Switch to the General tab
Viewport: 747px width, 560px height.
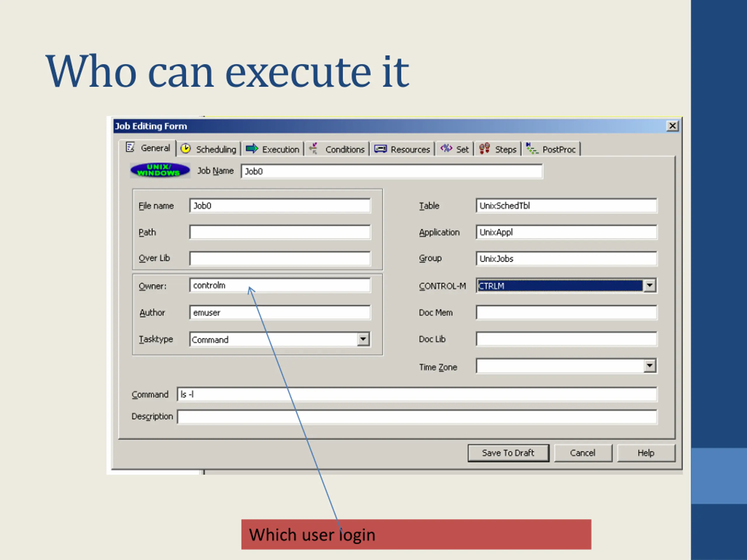pyautogui.click(x=148, y=148)
